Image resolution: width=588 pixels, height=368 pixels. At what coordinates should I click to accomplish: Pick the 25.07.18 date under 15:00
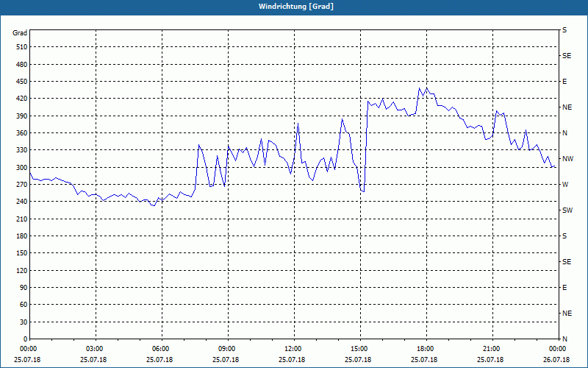(x=358, y=360)
